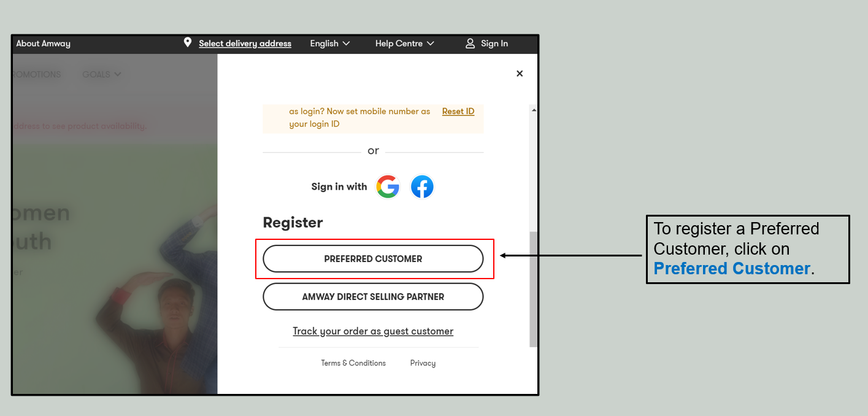
Task: Choose Amway Direct Selling Partner registration
Action: click(373, 296)
